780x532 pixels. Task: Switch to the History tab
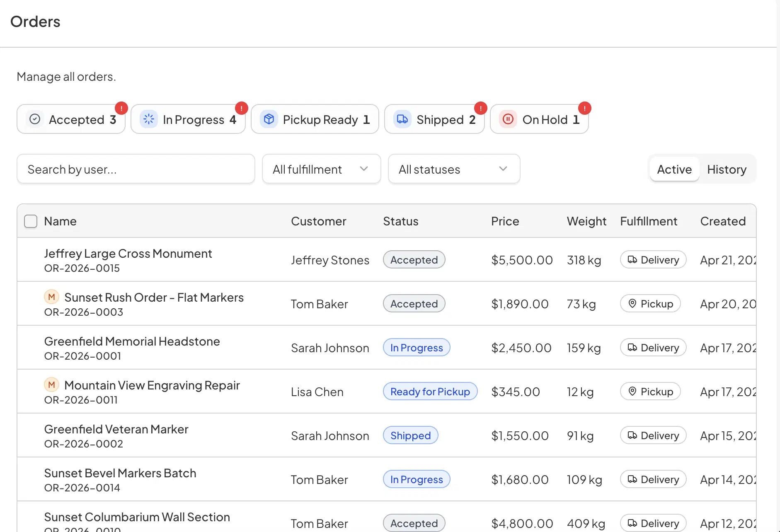[727, 169]
